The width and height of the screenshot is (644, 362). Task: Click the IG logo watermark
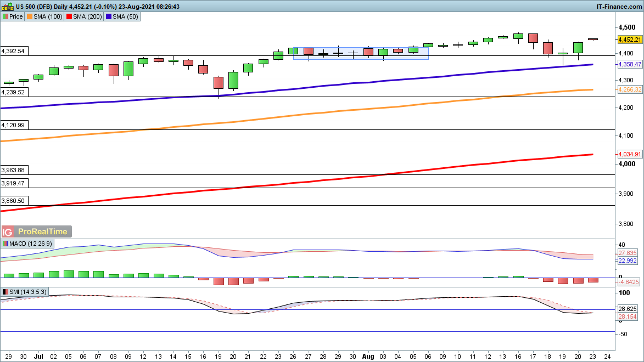pyautogui.click(x=8, y=232)
